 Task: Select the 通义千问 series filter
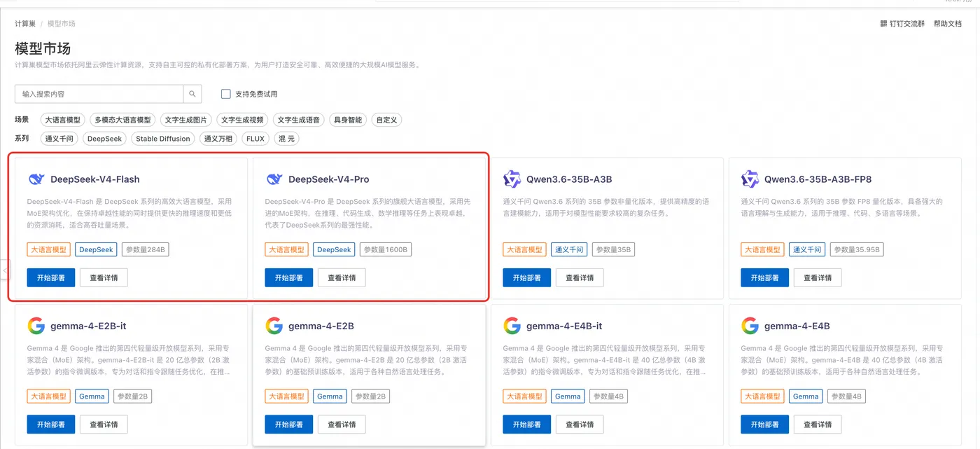tap(59, 139)
